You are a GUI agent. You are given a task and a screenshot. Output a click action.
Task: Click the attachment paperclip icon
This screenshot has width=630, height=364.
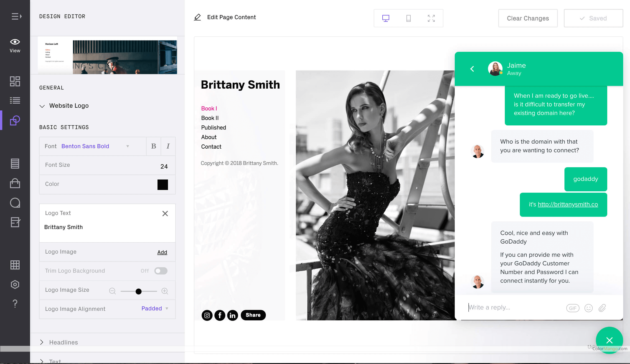(602, 308)
